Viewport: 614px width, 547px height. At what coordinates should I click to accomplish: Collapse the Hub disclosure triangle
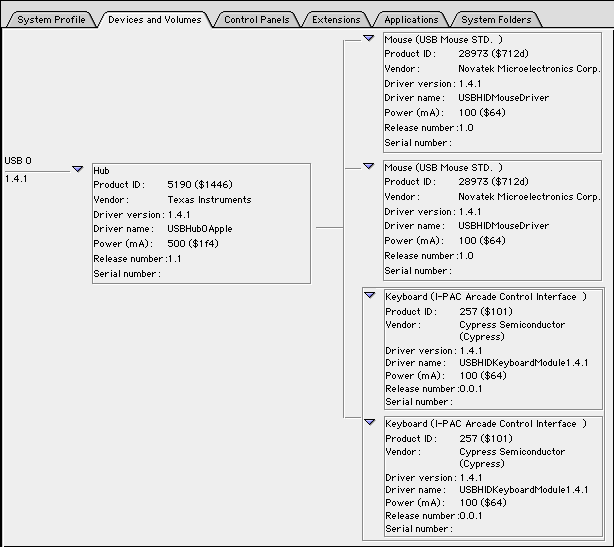[x=77, y=169]
